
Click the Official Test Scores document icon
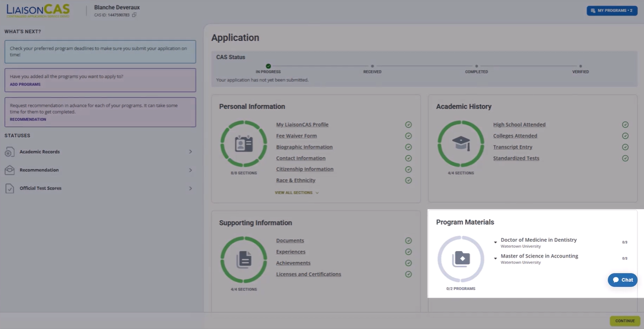pyautogui.click(x=9, y=188)
